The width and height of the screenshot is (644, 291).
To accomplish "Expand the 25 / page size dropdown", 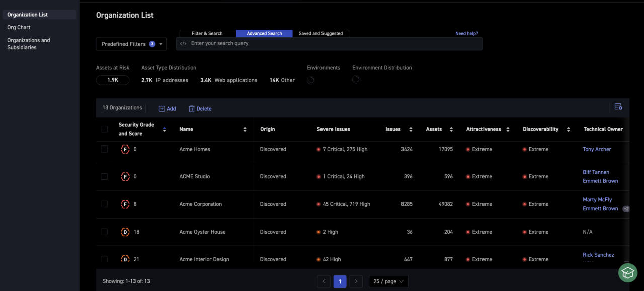I will point(388,282).
